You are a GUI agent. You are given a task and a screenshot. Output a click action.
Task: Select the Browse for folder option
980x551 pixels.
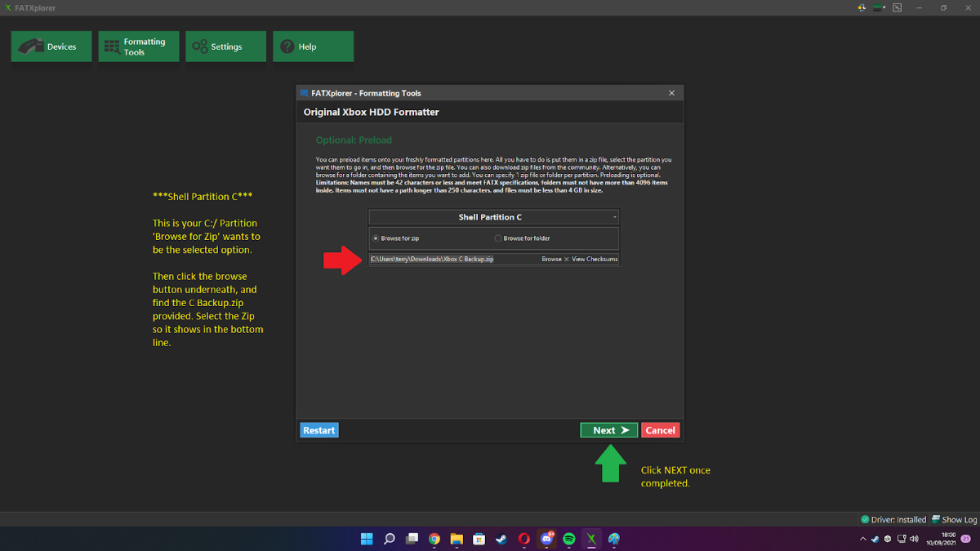pos(523,238)
